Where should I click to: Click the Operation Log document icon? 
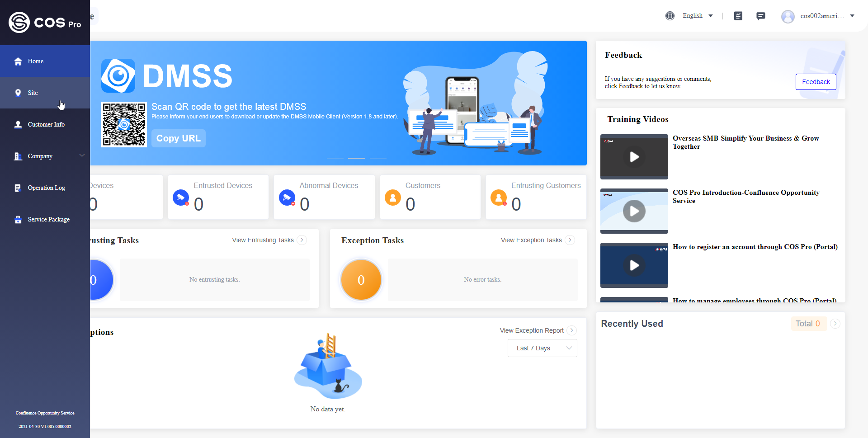click(18, 188)
